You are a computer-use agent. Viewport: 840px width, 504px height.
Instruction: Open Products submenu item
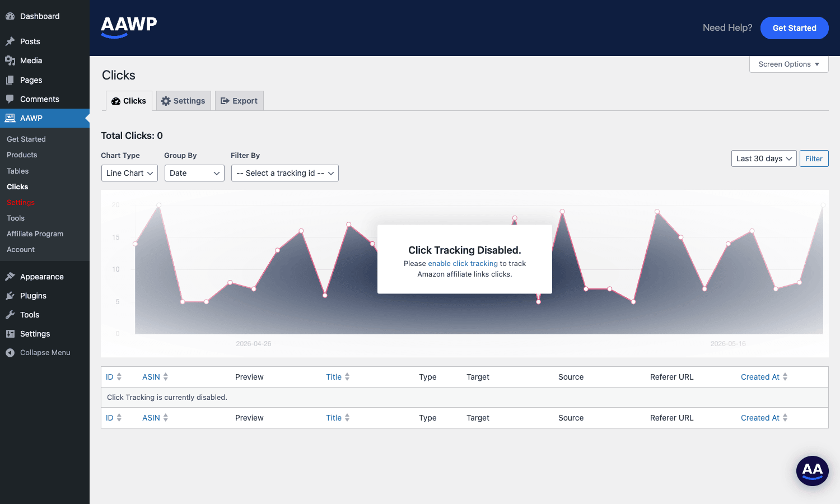22,155
